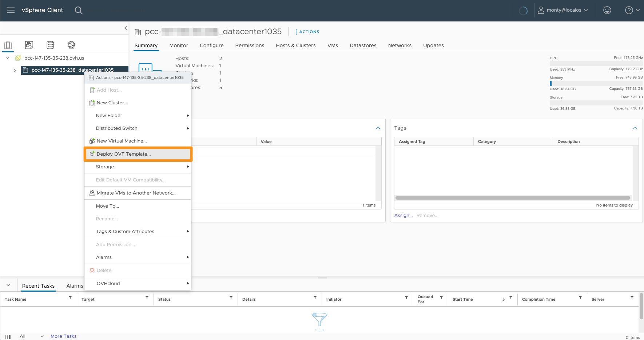Choose Move To menu entry
644x340 pixels.
click(x=138, y=206)
